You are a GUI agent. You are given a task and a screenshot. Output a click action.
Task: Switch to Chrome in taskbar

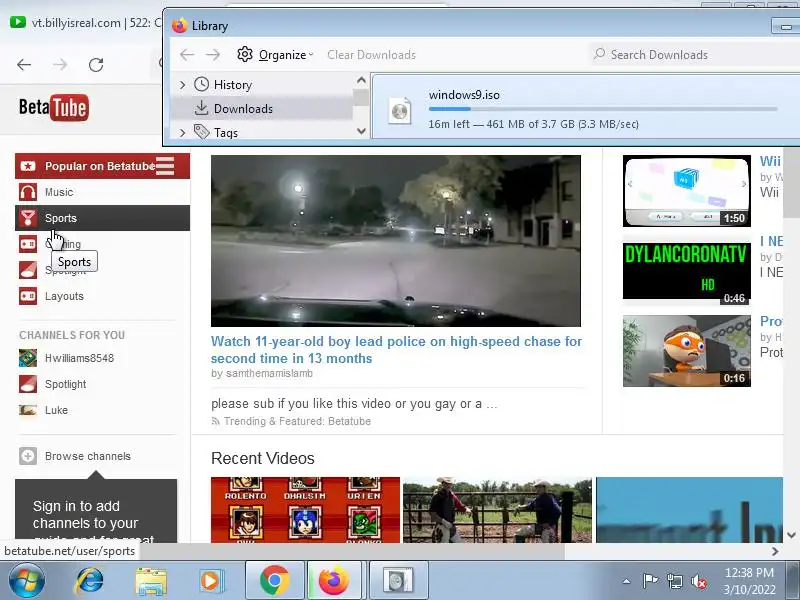point(274,581)
